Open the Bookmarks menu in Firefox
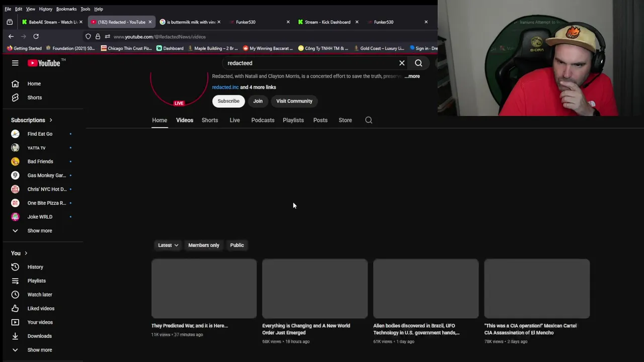The width and height of the screenshot is (644, 362). 66,9
